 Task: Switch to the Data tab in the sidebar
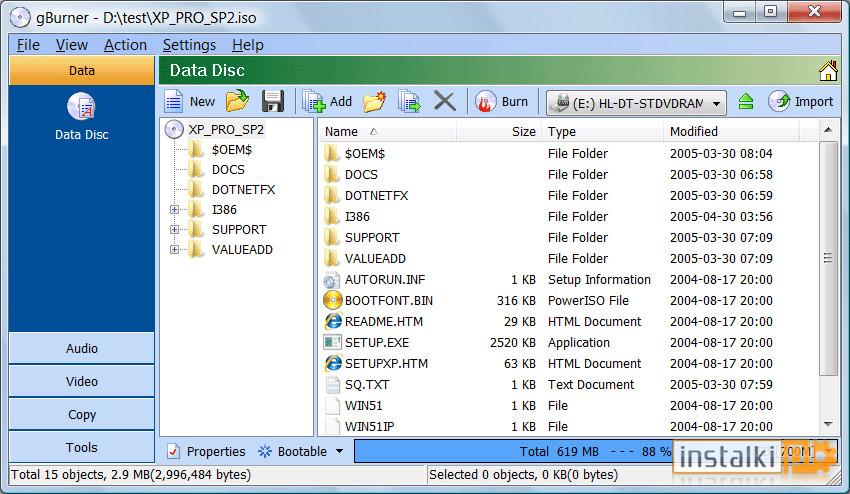(82, 70)
